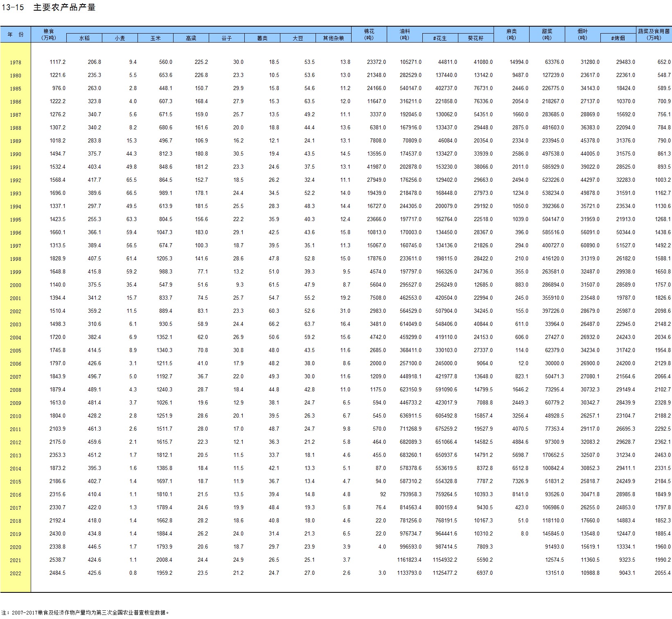Select the 烟叶(吨) column header
This screenshot has width=672, height=619.
(583, 34)
